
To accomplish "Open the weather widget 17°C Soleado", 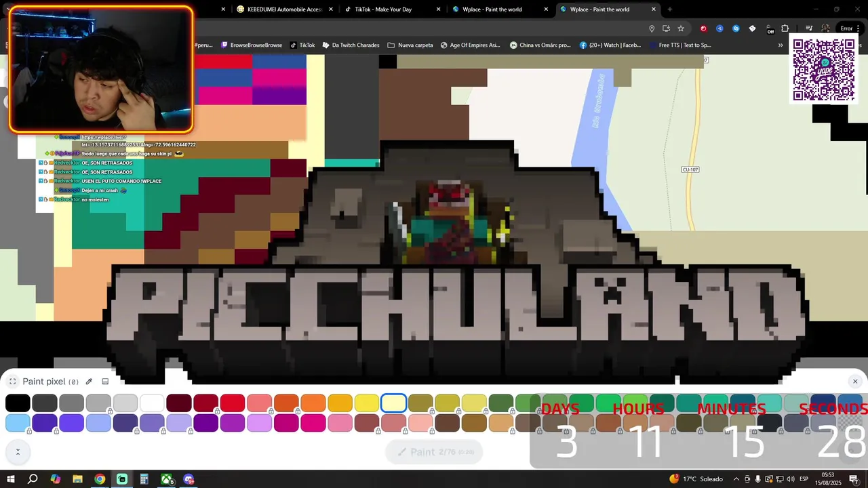I will (696, 479).
